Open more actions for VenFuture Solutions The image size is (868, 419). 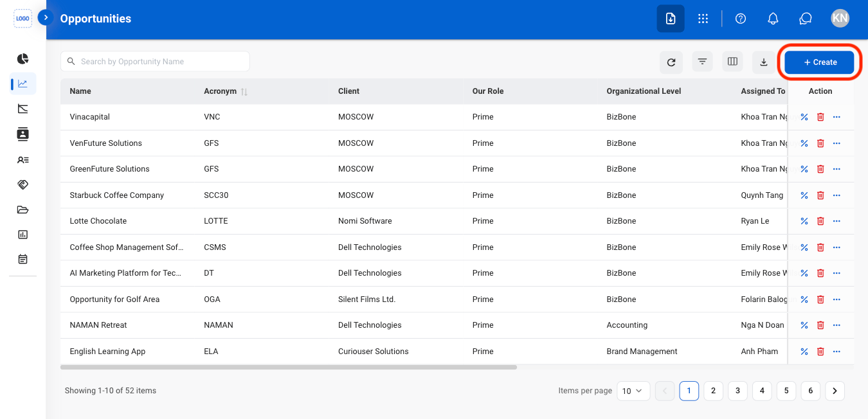coord(836,143)
